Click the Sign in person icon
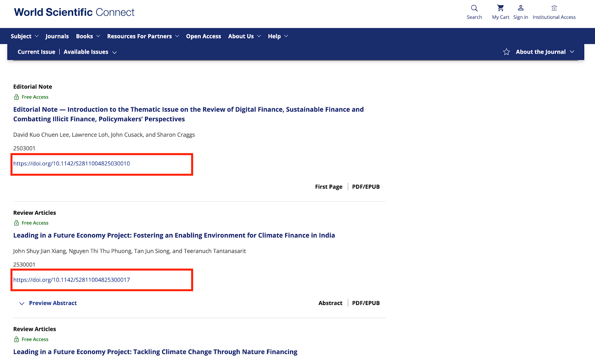Image resolution: width=595 pixels, height=364 pixels. [521, 8]
